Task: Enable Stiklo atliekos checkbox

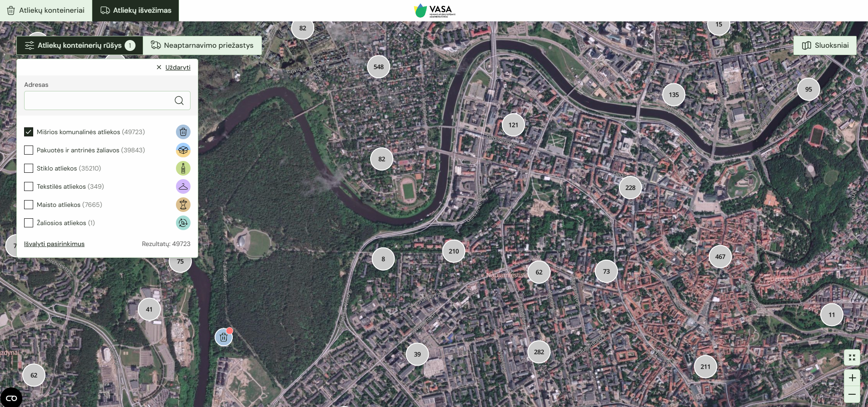Action: [x=29, y=168]
